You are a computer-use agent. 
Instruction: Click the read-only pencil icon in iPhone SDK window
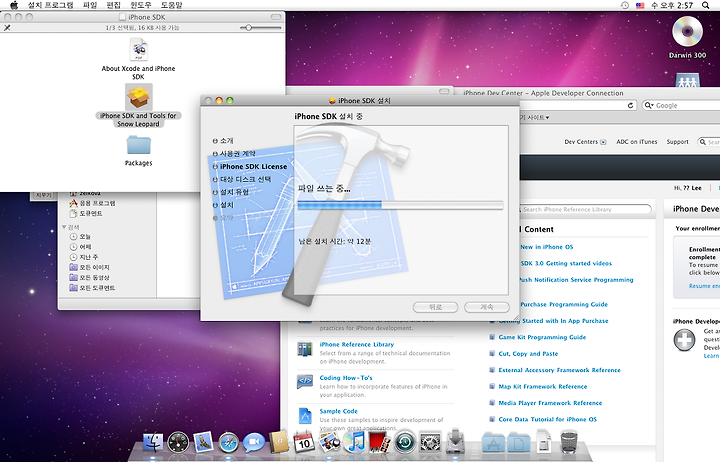(x=7, y=28)
